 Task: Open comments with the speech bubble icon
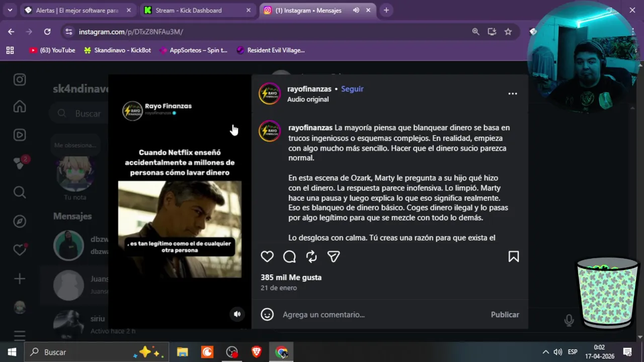[x=289, y=256]
